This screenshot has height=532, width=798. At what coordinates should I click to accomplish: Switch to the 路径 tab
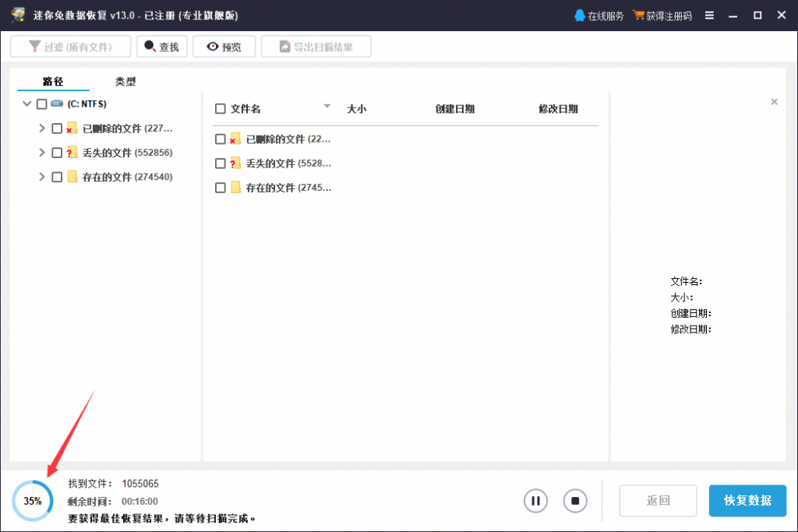pyautogui.click(x=53, y=81)
